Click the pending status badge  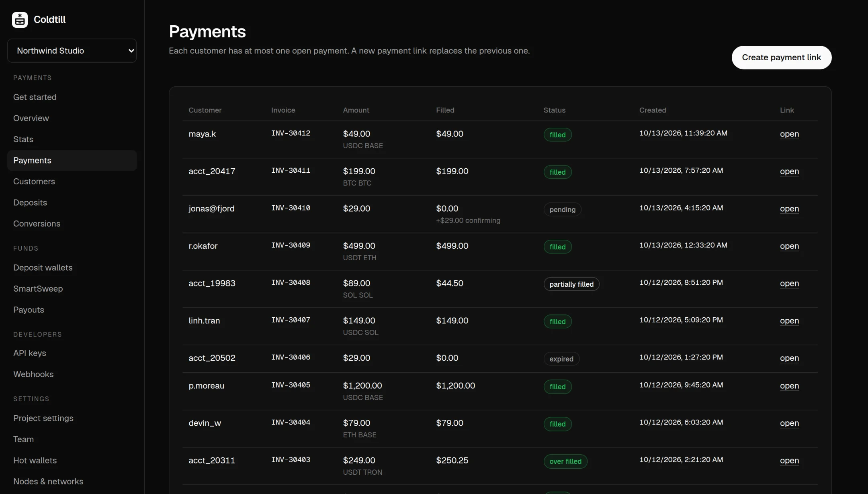point(562,210)
